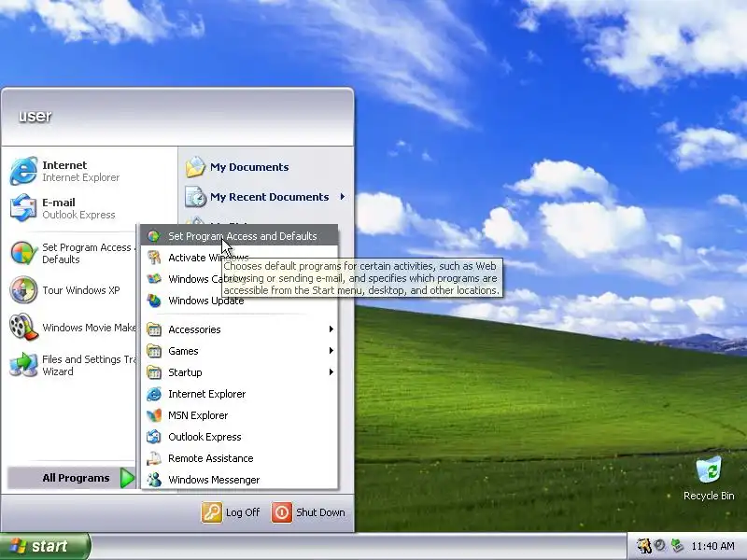
Task: Click Log Off label
Action: click(243, 512)
